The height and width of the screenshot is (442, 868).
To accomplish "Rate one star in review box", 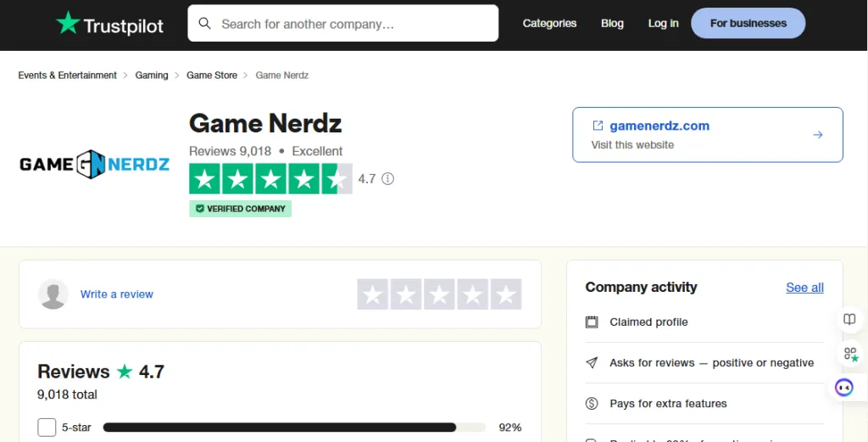I will [373, 294].
